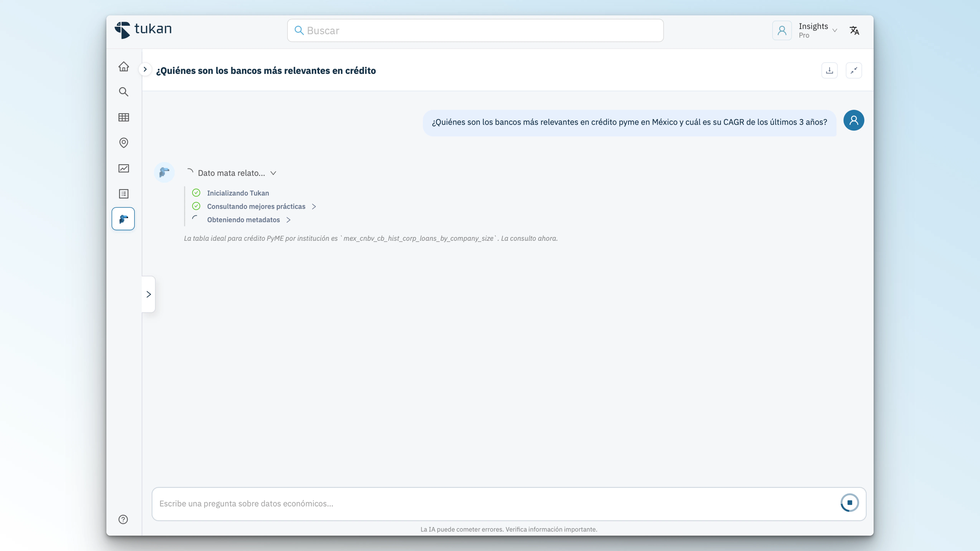Click the Tukan logo
Image resolution: width=980 pixels, height=551 pixels.
coord(143,30)
